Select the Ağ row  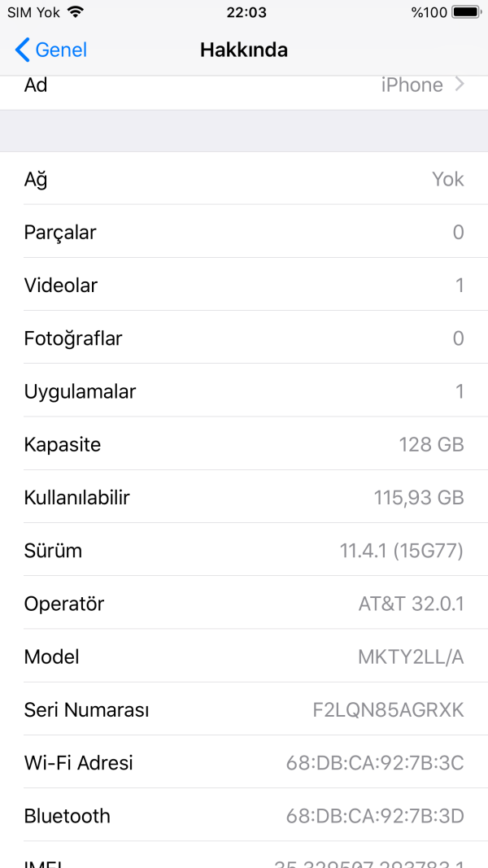coord(244,178)
